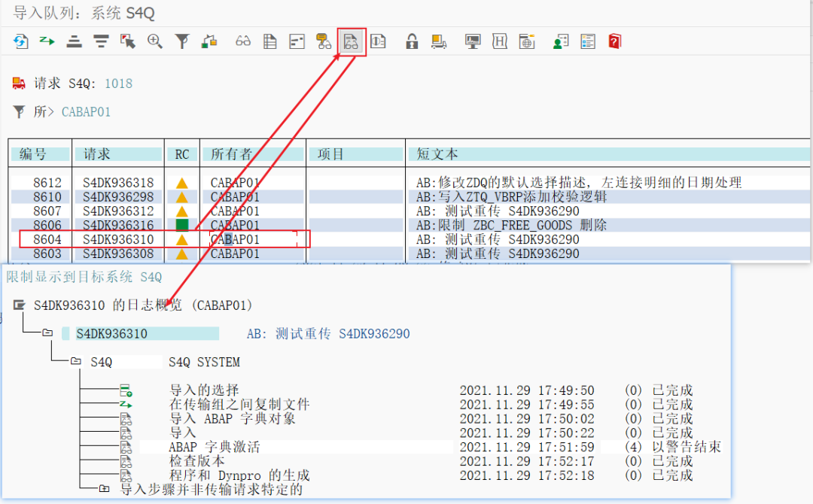Expand 导入步骤并非传输请求特定的 folder node

(x=104, y=488)
